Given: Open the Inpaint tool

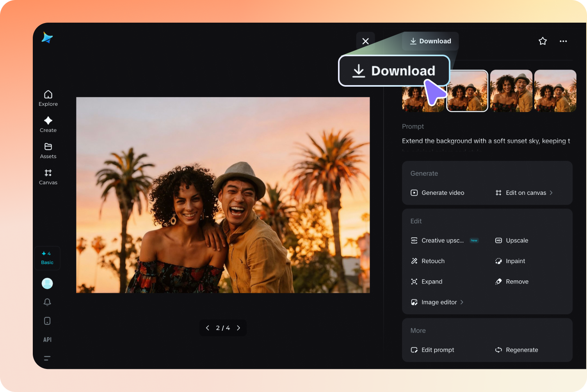Looking at the screenshot, I should (x=515, y=261).
